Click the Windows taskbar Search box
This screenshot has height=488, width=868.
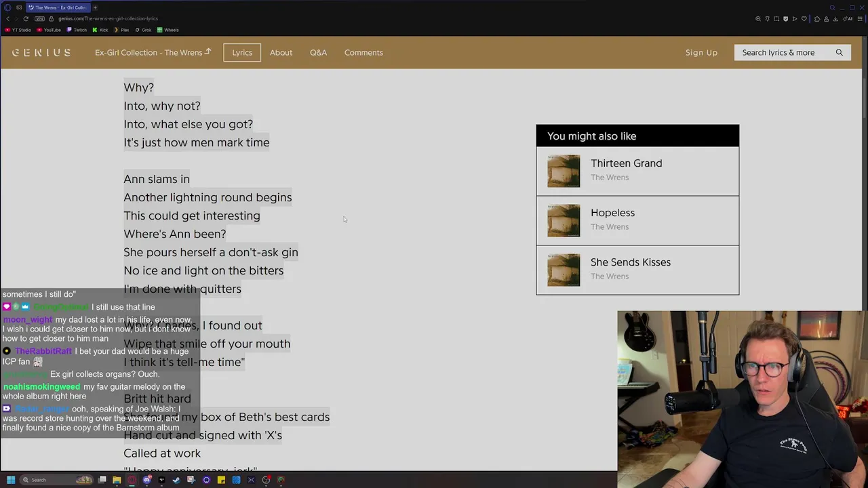(56, 480)
